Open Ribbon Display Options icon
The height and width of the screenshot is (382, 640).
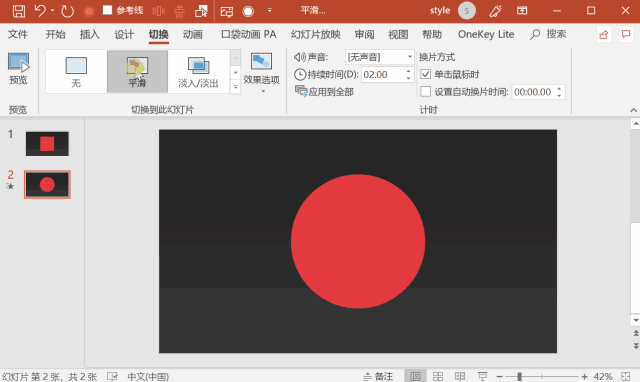[522, 11]
